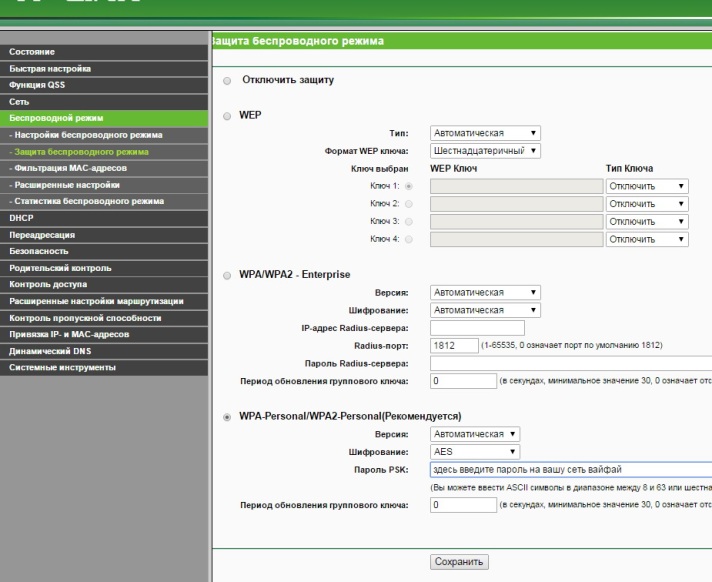Click the 'IP-адрес Radius-сервера' input field

(477, 328)
